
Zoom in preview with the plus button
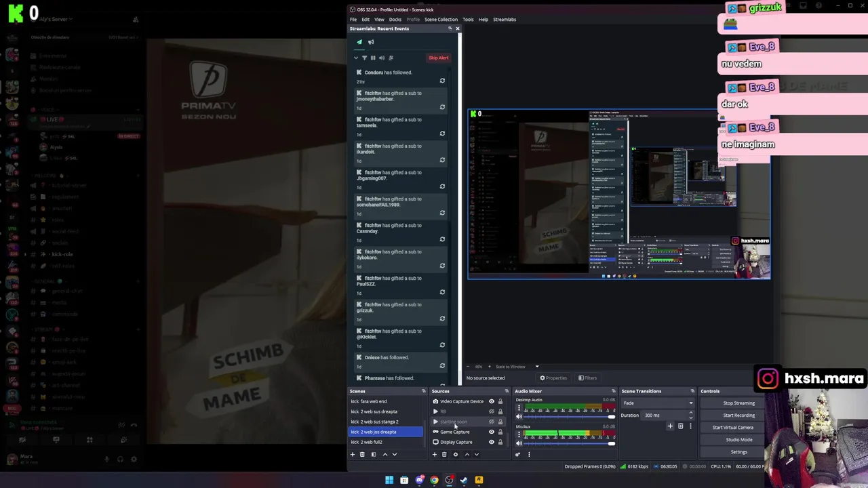pos(488,367)
